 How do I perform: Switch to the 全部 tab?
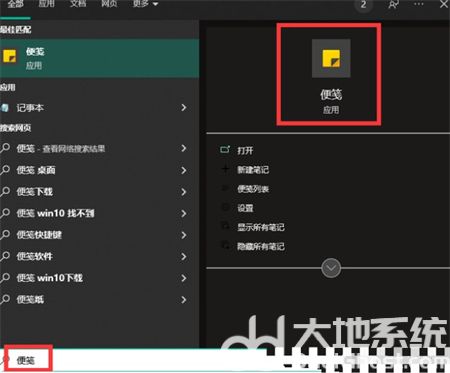[x=15, y=4]
